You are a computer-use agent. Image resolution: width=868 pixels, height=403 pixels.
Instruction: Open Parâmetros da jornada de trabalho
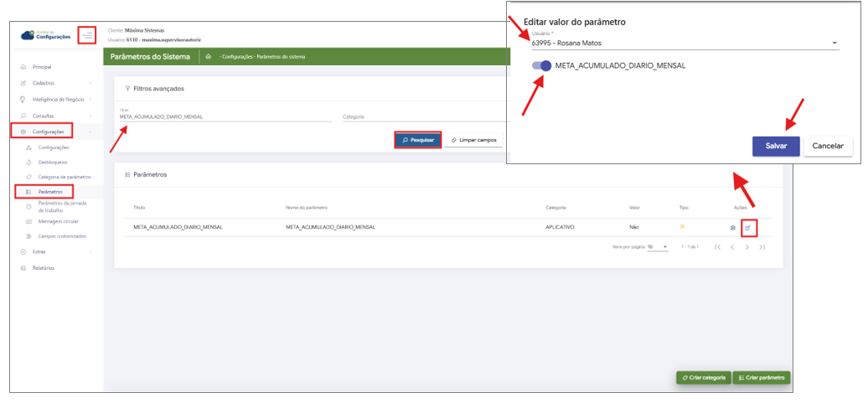point(63,206)
